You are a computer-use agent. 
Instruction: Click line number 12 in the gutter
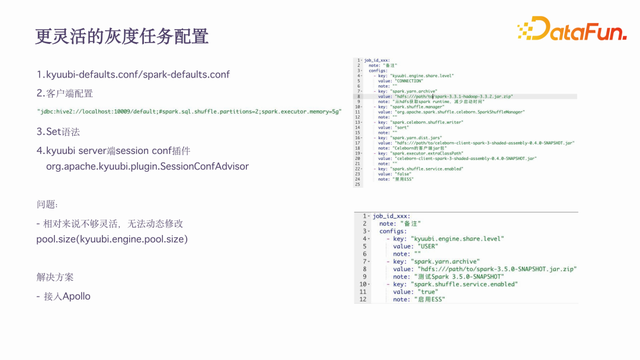tap(363, 300)
